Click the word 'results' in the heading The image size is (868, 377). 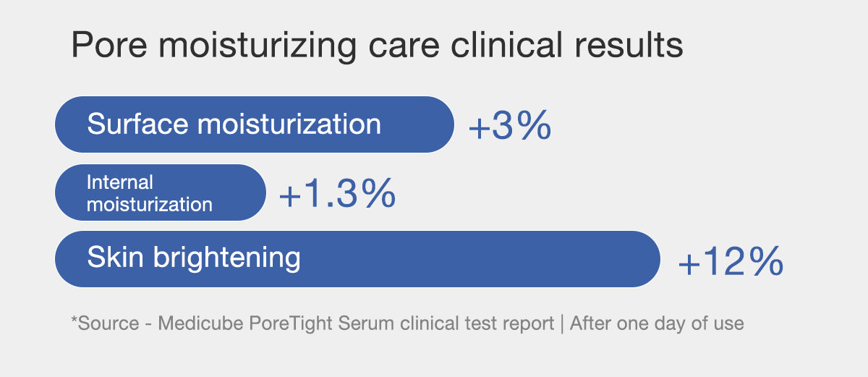tap(628, 46)
